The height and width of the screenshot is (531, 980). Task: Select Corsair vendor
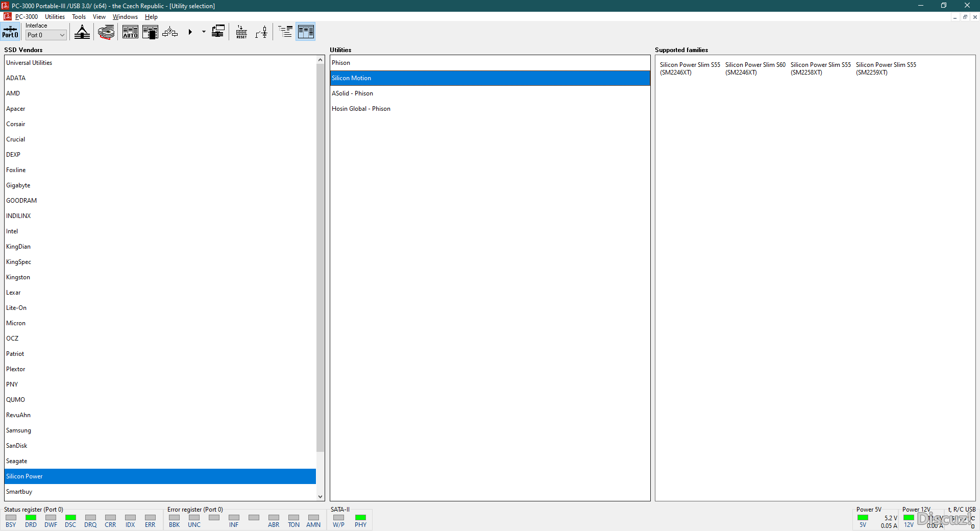tap(160, 124)
